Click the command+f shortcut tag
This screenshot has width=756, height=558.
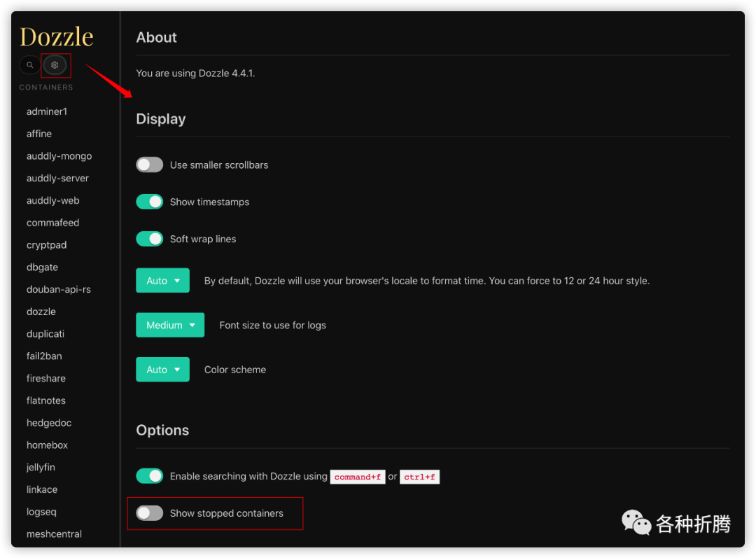click(x=357, y=477)
